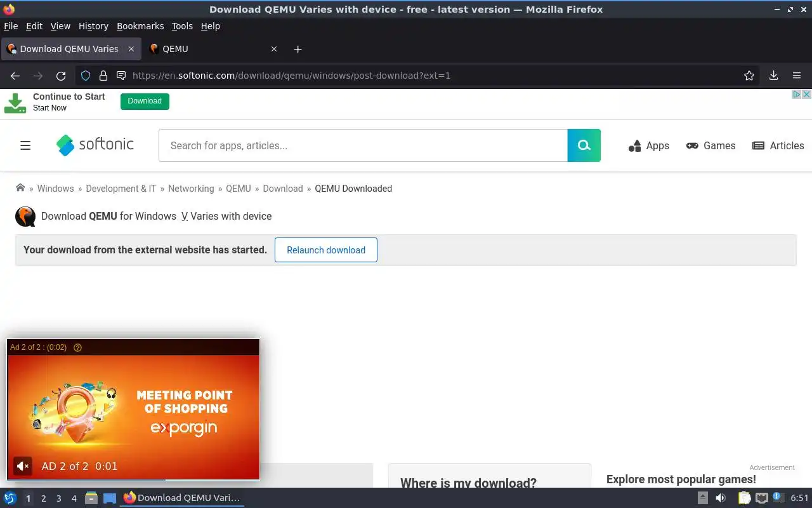Open the update notifier tray icon
Viewport: 812px width, 508px height.
tap(779, 498)
